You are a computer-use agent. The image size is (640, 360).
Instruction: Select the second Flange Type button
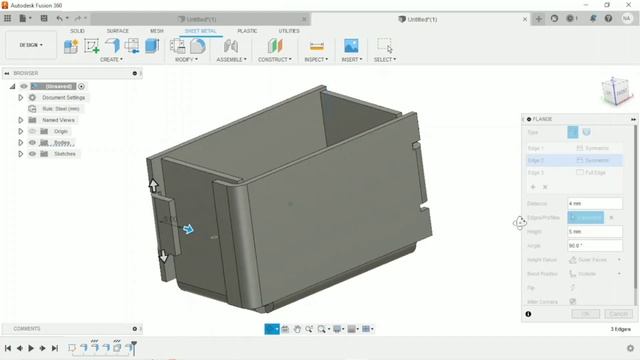pos(587,132)
